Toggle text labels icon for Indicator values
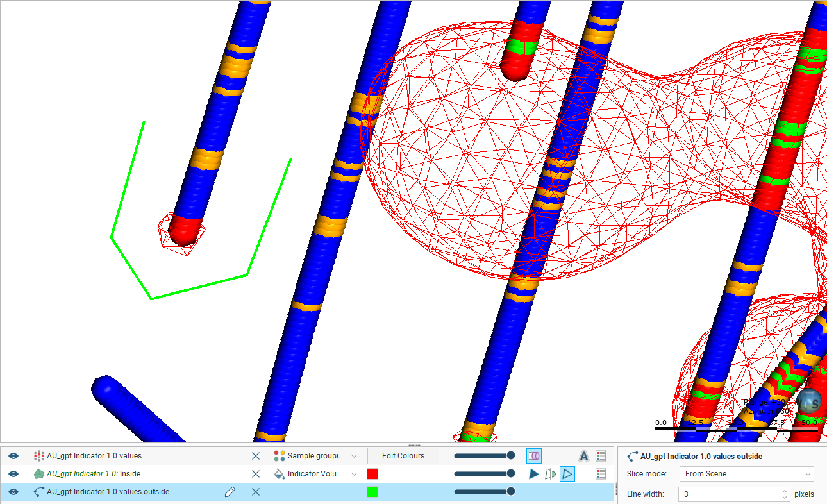This screenshot has width=827, height=504. pos(583,456)
